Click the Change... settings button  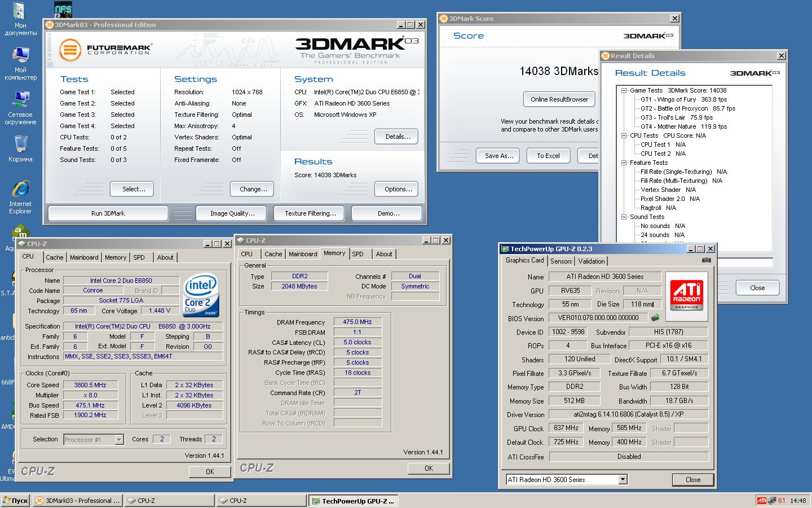click(253, 189)
